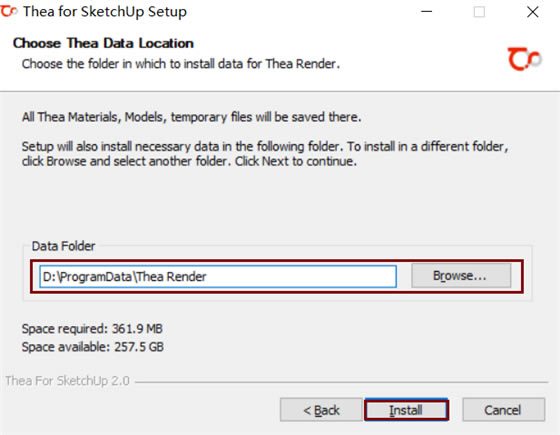Click the Space available: 257.5 GB text
The height and width of the screenshot is (435, 560).
pyautogui.click(x=93, y=347)
